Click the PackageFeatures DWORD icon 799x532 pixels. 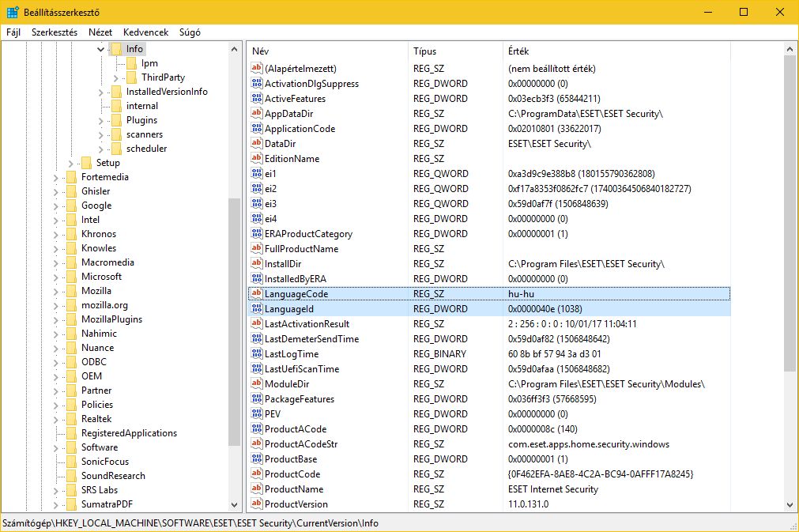click(257, 398)
